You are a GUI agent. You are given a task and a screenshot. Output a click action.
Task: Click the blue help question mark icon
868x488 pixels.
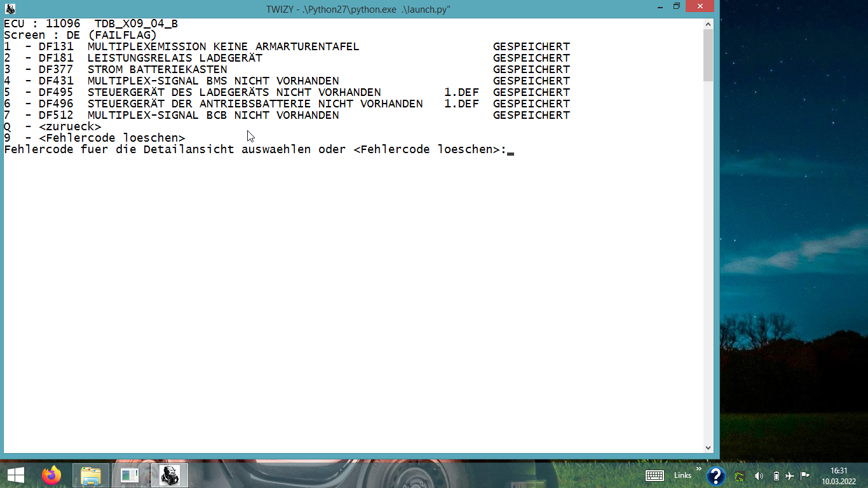coord(715,476)
